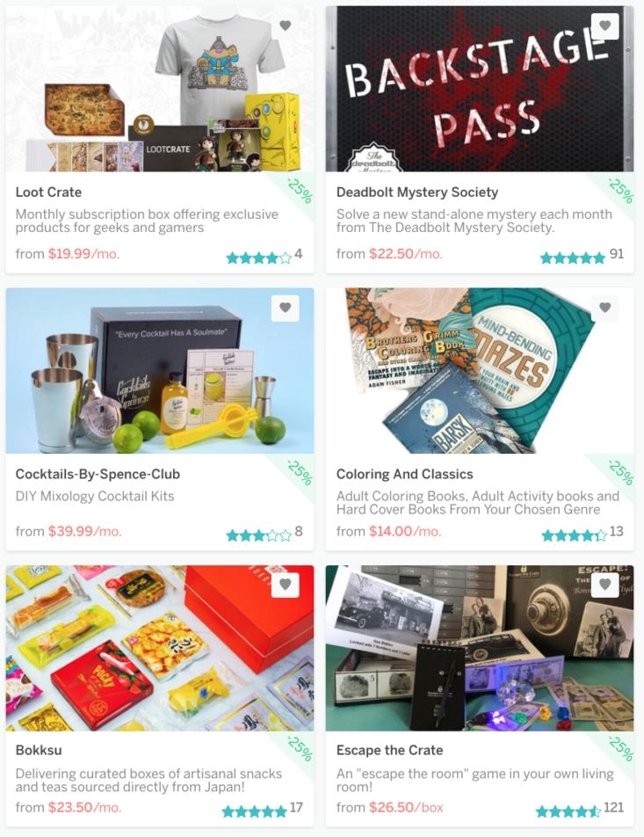
Task: Click Coloring And Classics star rating
Action: click(574, 535)
